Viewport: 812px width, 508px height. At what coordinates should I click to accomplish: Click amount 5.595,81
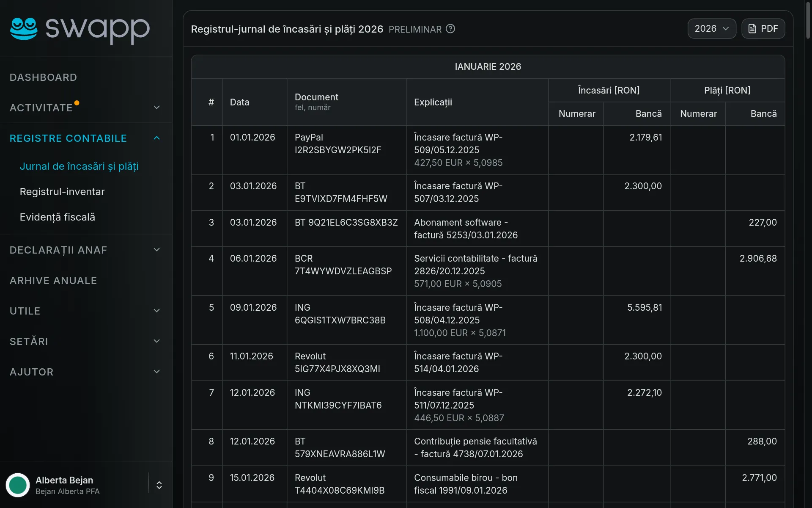(645, 307)
